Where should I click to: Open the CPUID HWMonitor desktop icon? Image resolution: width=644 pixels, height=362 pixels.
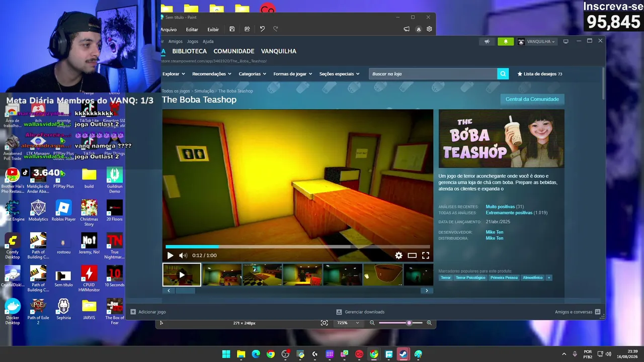(x=89, y=279)
